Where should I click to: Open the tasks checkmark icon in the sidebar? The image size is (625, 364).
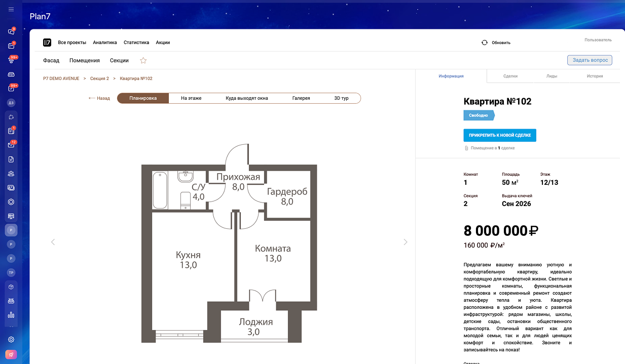[11, 89]
